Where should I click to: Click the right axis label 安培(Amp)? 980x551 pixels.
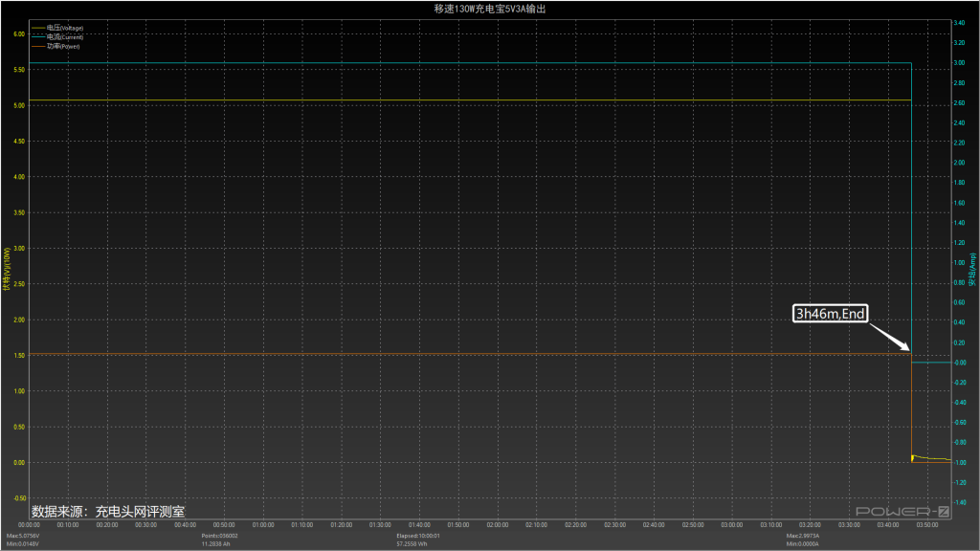tap(972, 269)
